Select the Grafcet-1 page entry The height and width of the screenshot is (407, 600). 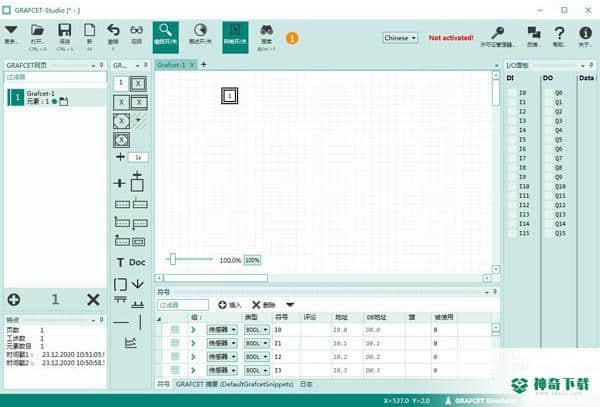[55, 97]
